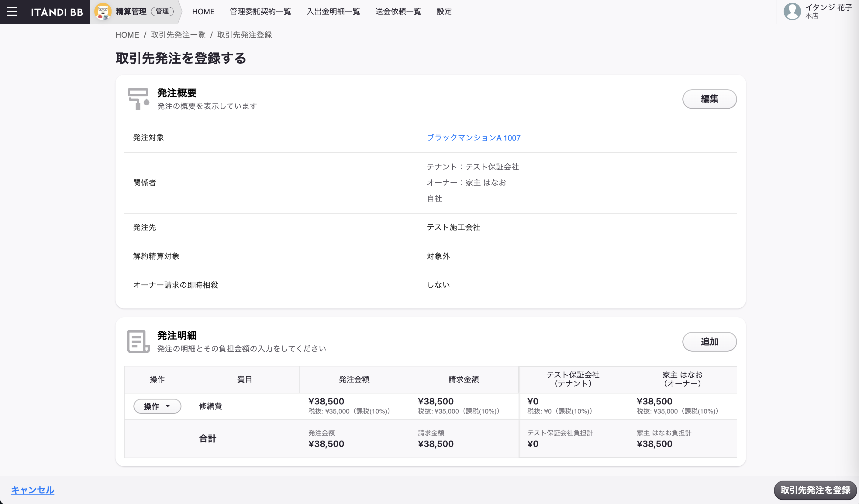This screenshot has width=859, height=504.
Task: Click the 管理 badge label
Action: (x=162, y=12)
